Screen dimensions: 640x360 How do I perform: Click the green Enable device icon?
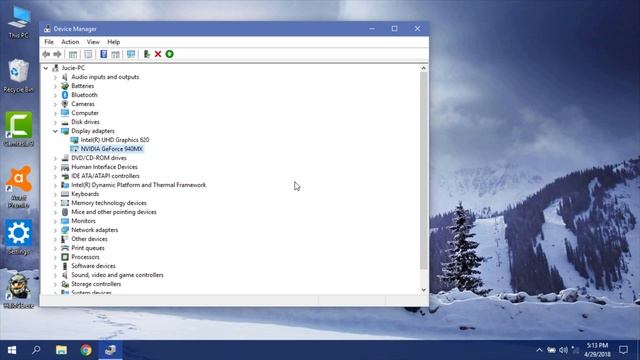[169, 54]
